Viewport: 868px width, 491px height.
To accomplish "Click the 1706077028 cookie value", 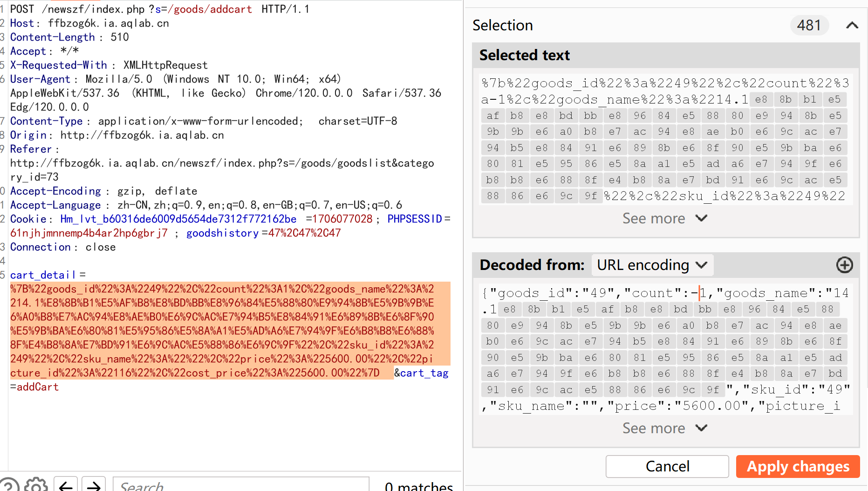I will 342,219.
